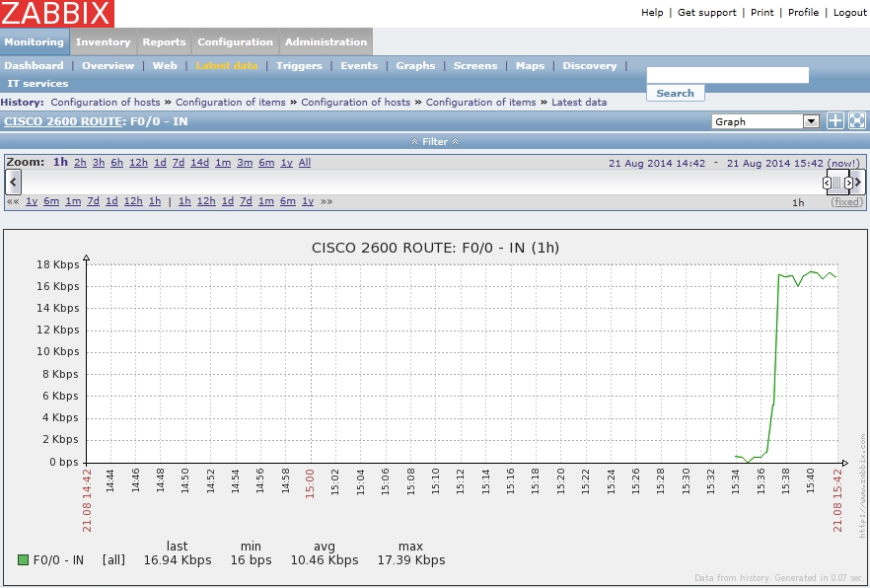Click the 18 Kbps y-axis label
The image size is (870, 588).
click(57, 264)
